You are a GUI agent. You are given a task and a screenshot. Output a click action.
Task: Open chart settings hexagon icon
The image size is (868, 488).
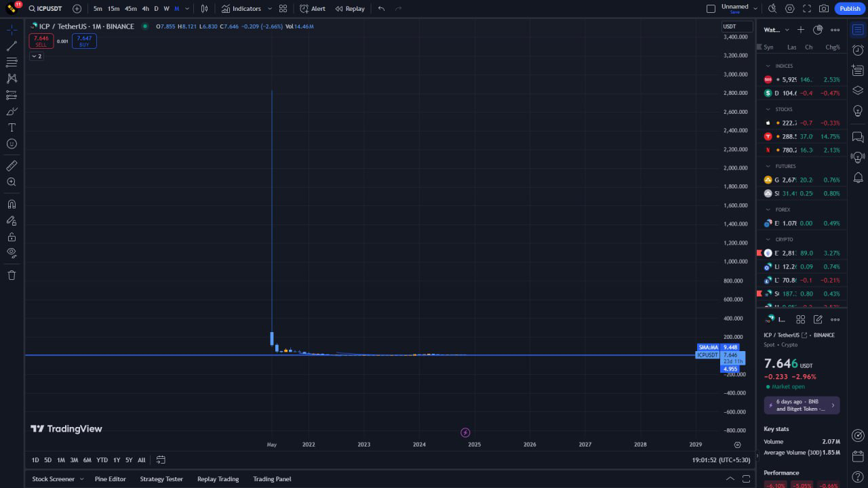click(790, 9)
